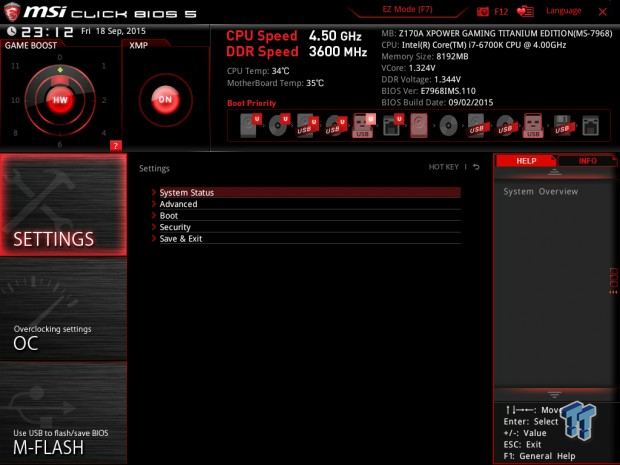The image size is (620, 465).
Task: Click the MSI dragon shield logo
Action: 12,12
